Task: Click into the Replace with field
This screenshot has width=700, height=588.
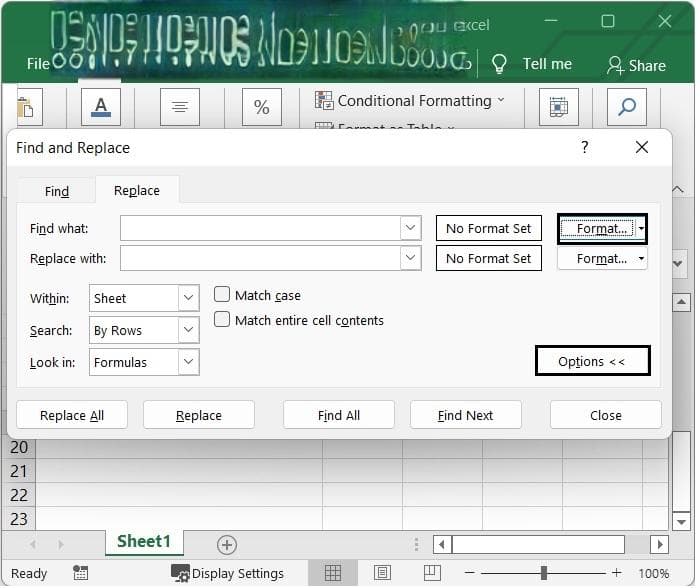Action: 260,258
